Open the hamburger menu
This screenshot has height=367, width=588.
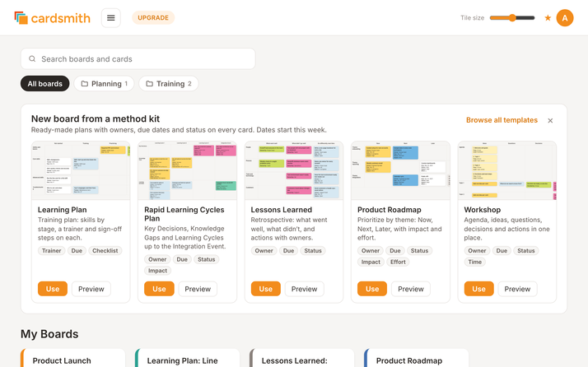coord(111,18)
